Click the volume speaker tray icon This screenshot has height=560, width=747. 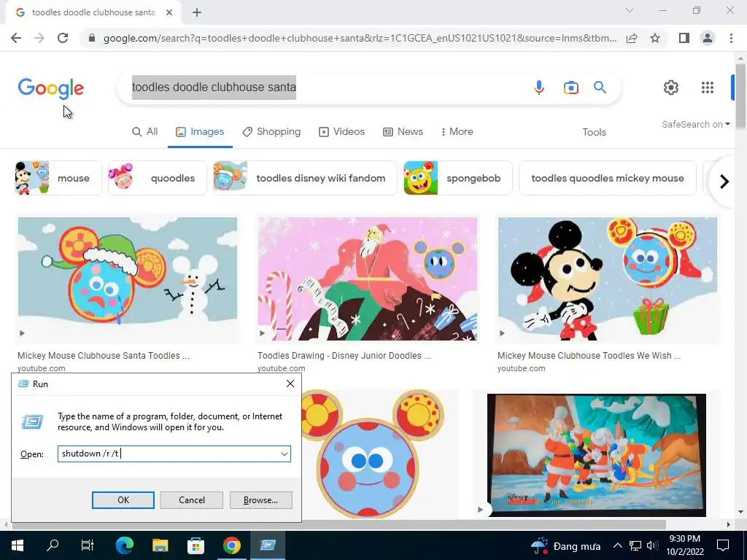click(652, 545)
